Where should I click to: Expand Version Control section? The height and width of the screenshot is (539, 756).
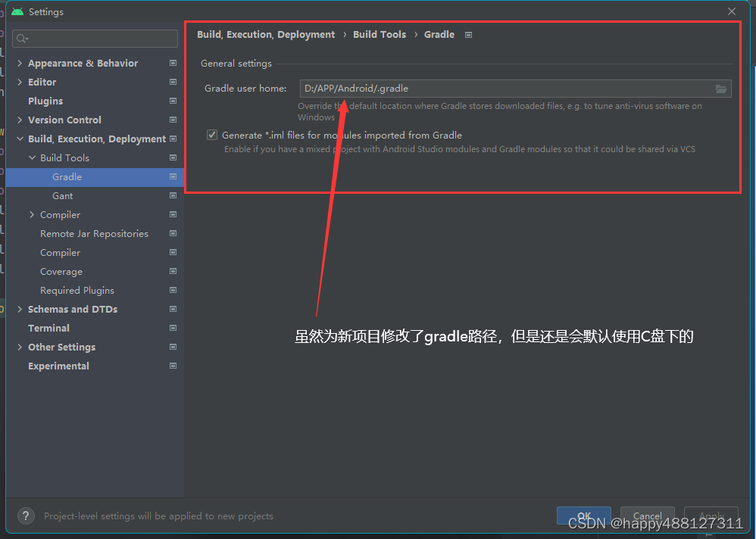20,120
